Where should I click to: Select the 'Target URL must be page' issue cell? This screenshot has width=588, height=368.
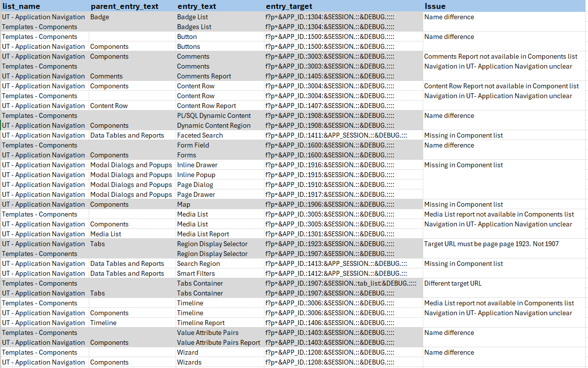point(491,244)
